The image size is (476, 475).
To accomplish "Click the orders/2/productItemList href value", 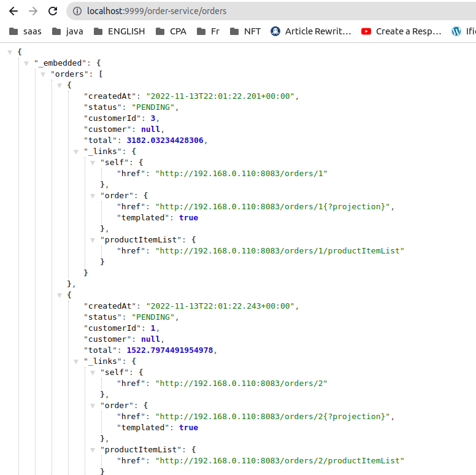I will click(280, 461).
